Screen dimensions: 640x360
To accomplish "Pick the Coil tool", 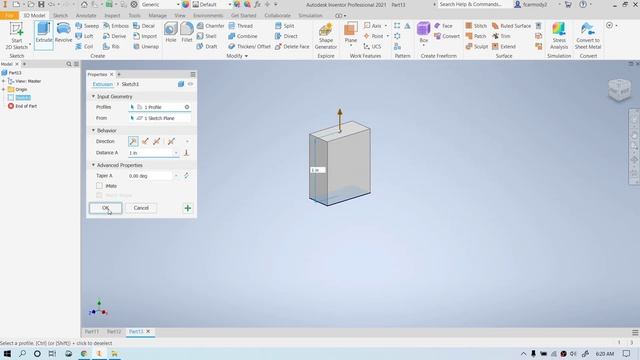I will (x=84, y=47).
